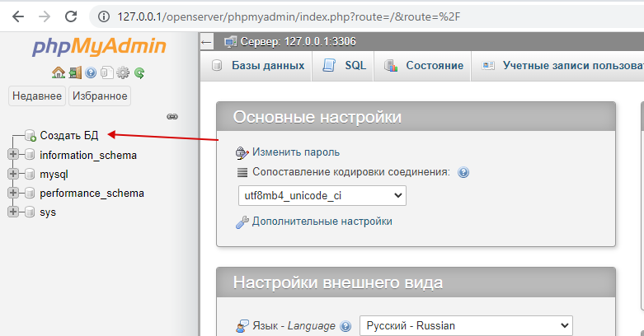The height and width of the screenshot is (336, 644).
Task: Expand the performance_schema tree node
Action: [13, 193]
